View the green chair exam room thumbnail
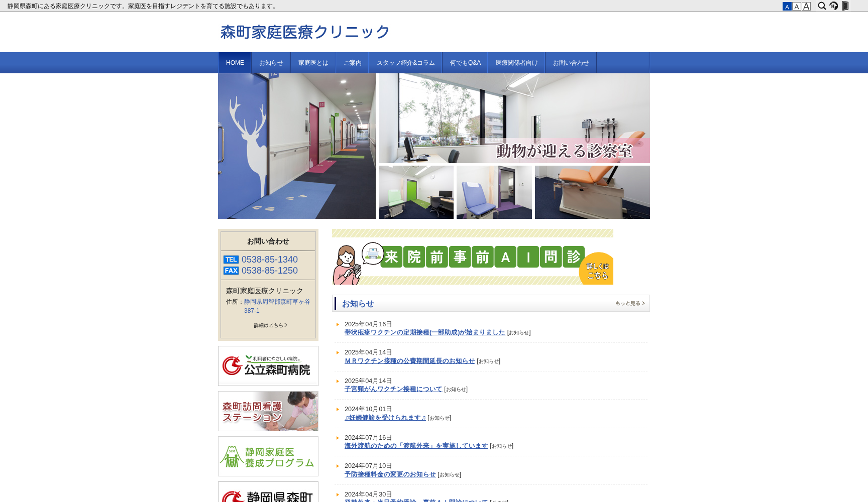The height and width of the screenshot is (502, 868). (x=416, y=192)
